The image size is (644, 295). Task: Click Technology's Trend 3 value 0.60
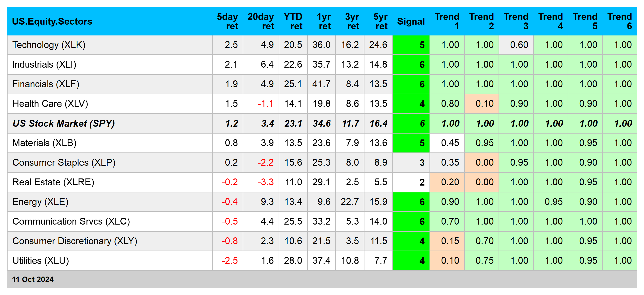(x=516, y=45)
